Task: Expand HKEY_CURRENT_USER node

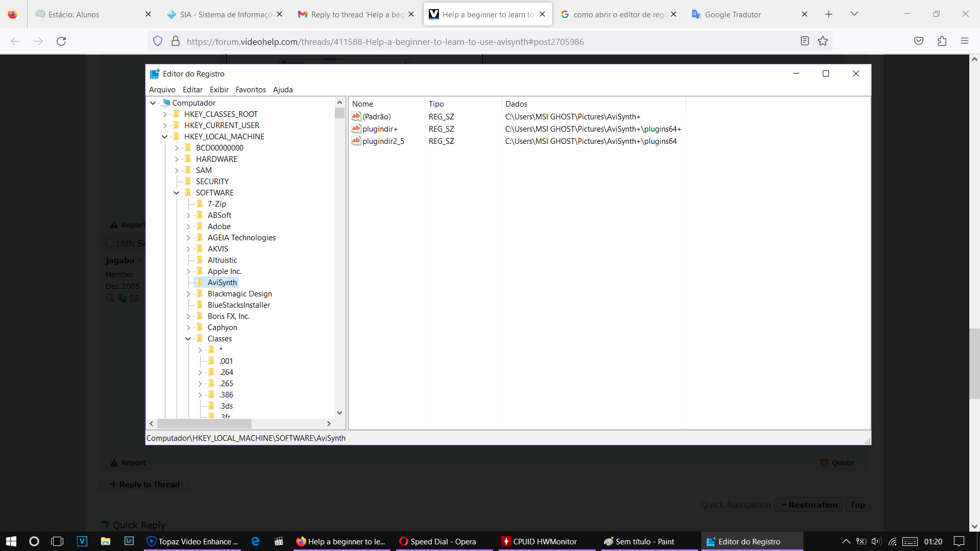Action: tap(164, 126)
